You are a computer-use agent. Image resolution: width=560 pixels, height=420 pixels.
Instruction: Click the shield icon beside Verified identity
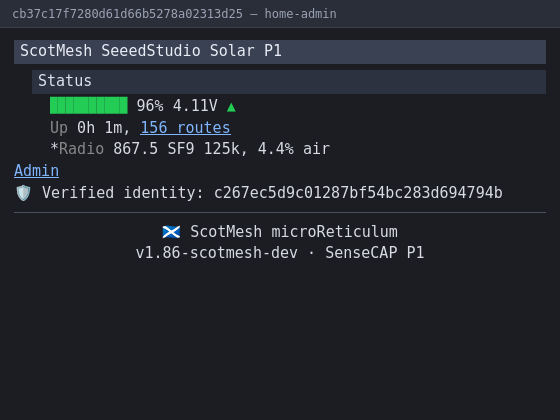[x=23, y=193]
